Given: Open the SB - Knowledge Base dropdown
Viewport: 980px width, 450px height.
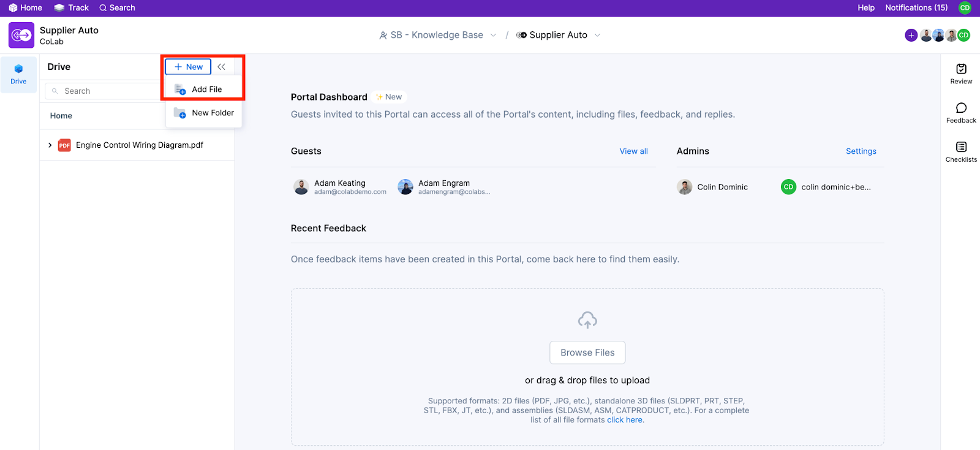Looking at the screenshot, I should [438, 35].
